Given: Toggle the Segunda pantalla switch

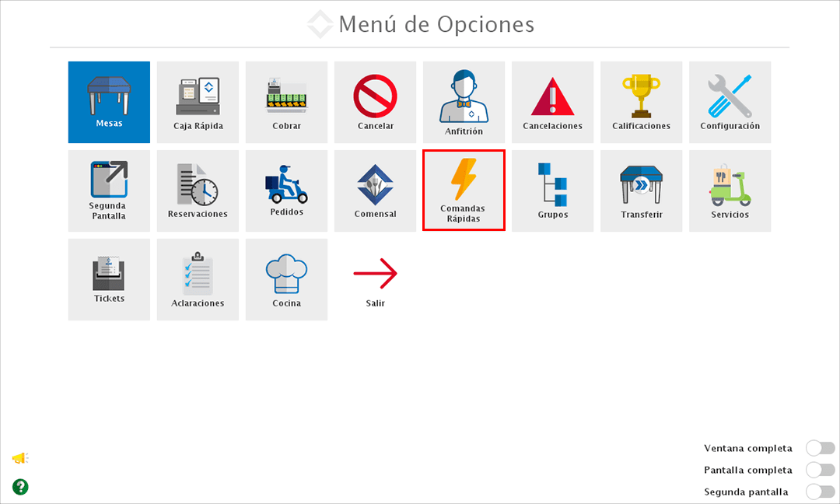Looking at the screenshot, I should pyautogui.click(x=821, y=492).
